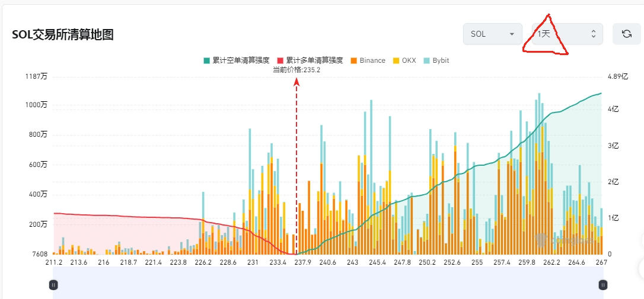
Task: Hide the Binance series via legend
Action: pyautogui.click(x=368, y=60)
